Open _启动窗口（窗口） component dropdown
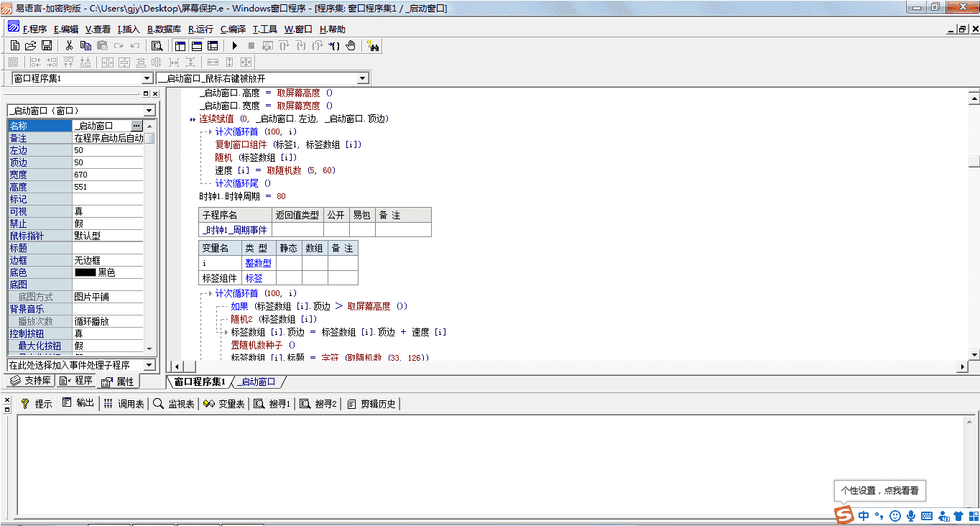980x526 pixels. pyautogui.click(x=149, y=111)
